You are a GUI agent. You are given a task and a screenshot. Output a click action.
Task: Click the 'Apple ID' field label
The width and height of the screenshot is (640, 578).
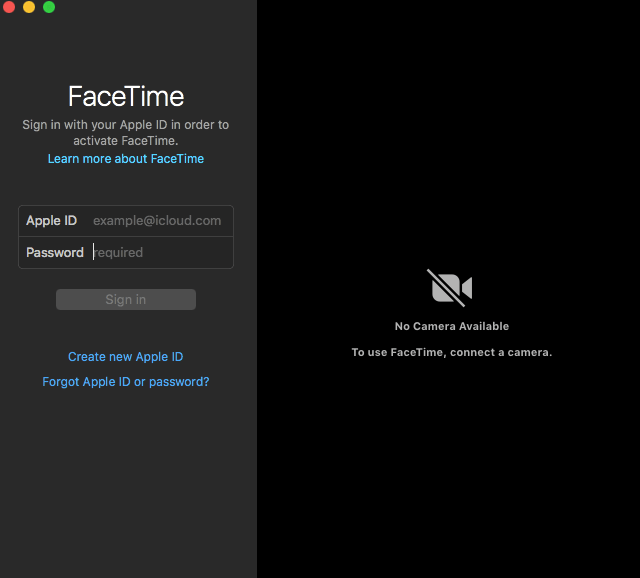tap(51, 221)
